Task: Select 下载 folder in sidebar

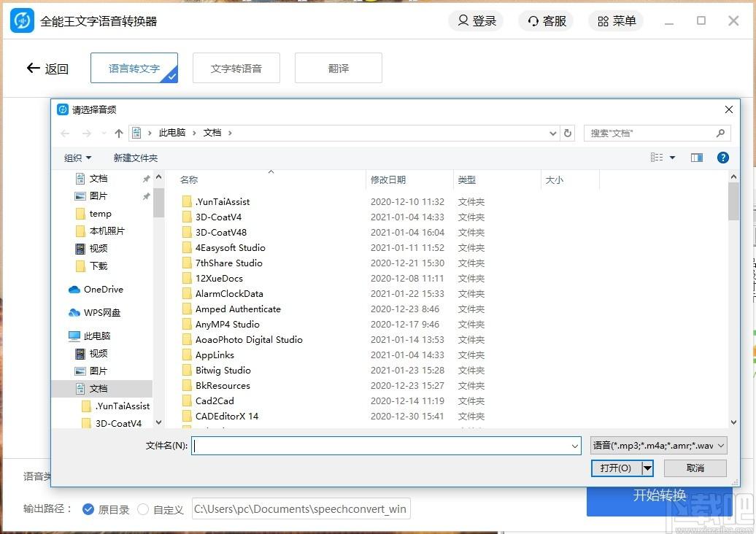Action: (x=99, y=266)
